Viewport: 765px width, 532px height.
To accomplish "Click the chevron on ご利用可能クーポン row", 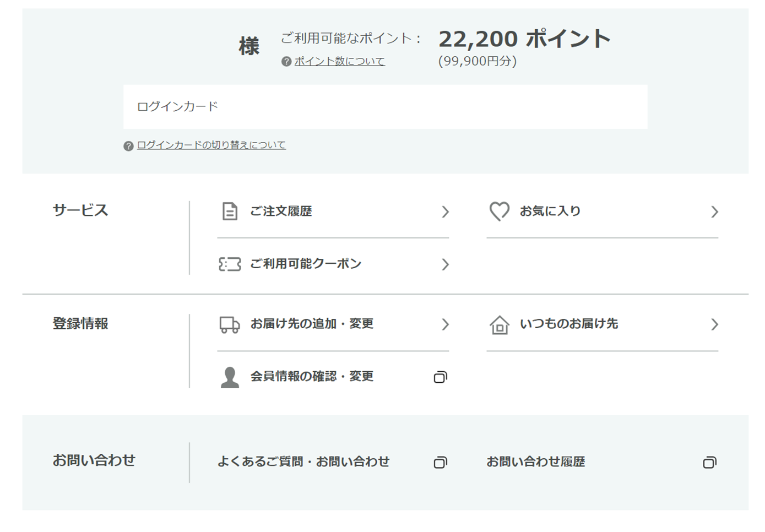I will [445, 265].
